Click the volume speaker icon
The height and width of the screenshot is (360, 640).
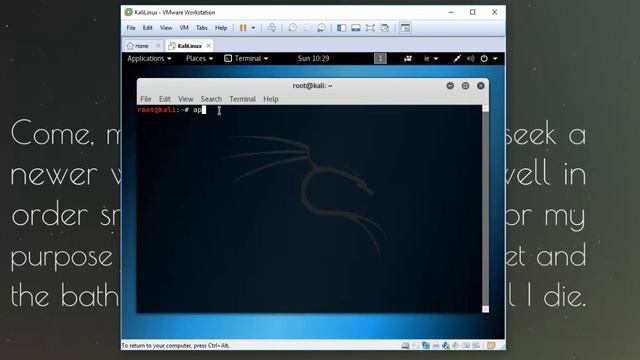(x=471, y=58)
